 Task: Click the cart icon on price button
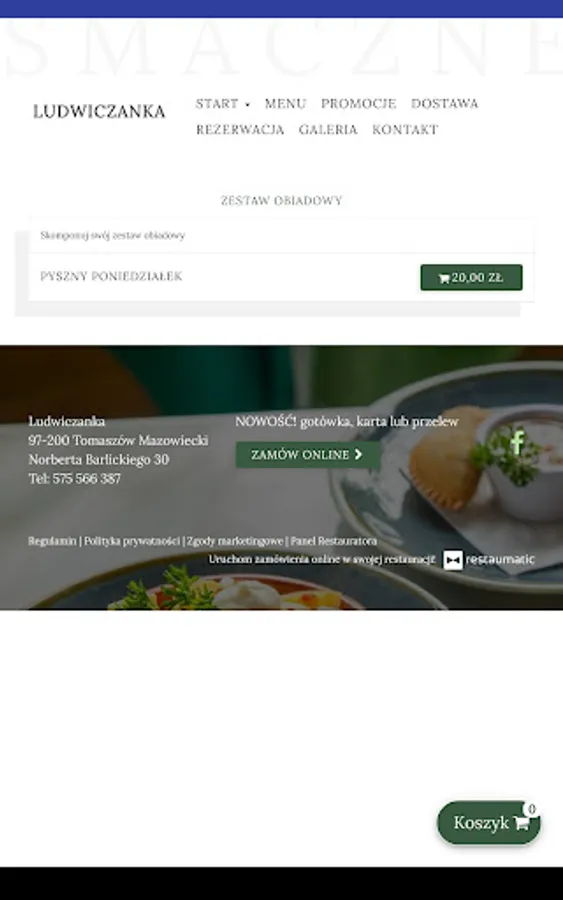[444, 278]
